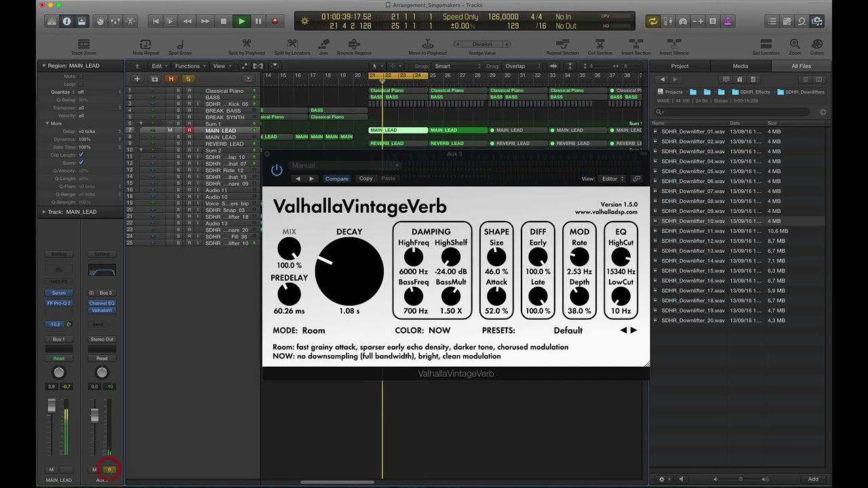
Task: Toggle the purple Metronome click icon
Action: tap(729, 21)
